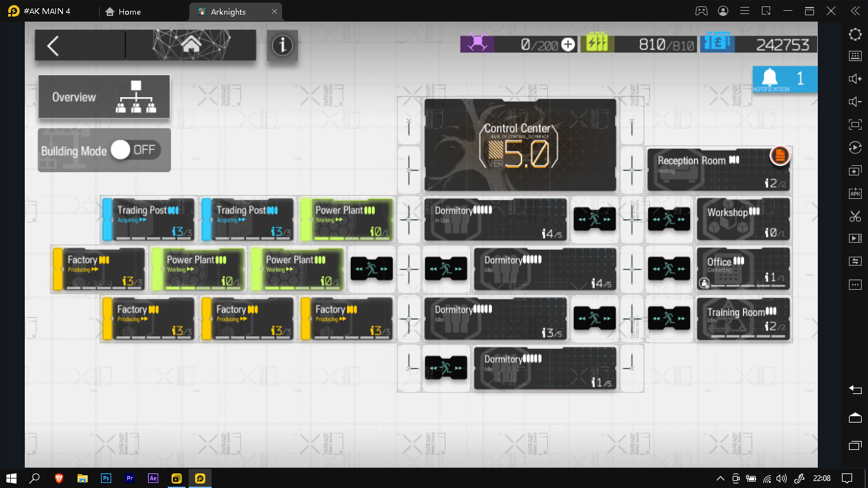This screenshot has width=868, height=488.
Task: Select the Dormitory marked In Use
Action: tap(496, 219)
